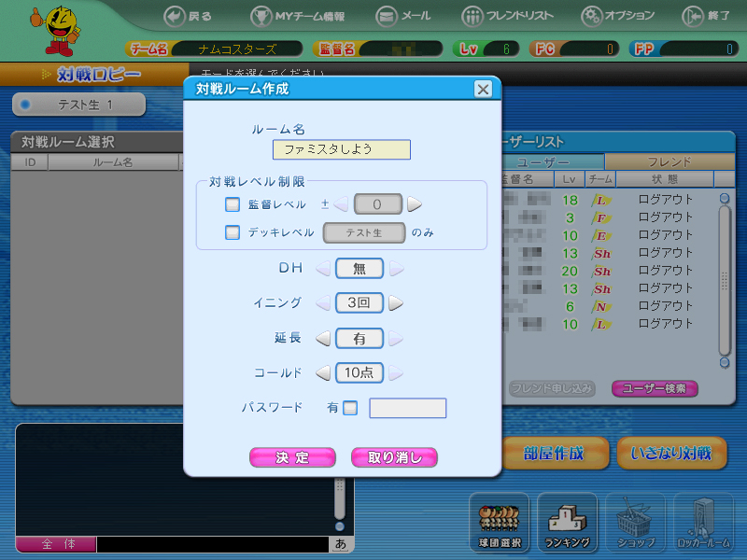Increase イニング with right arrow

pyautogui.click(x=396, y=303)
